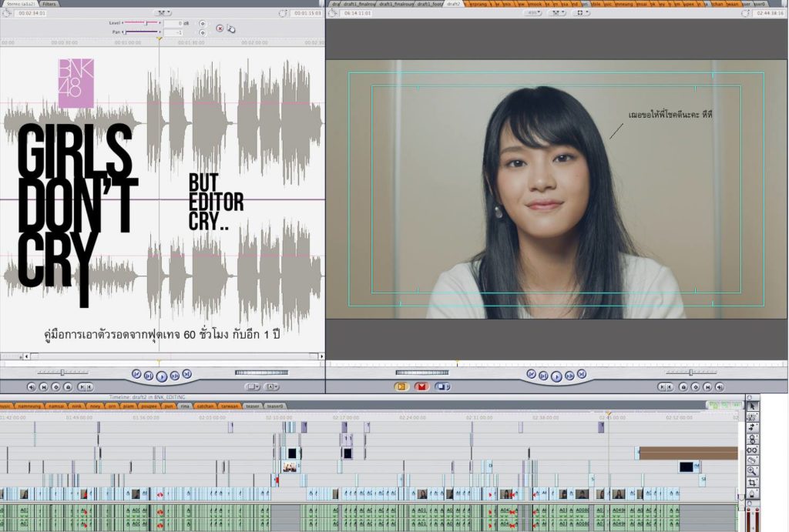
Task: Open the namneung sequence tab in Timeline
Action: coord(29,406)
